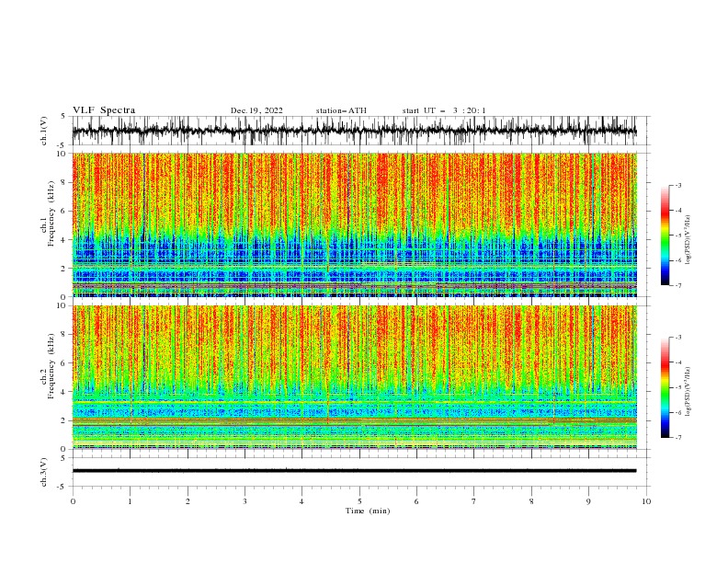The width and height of the screenshot is (728, 563).
Task: Click the "1" tick on the time axis
Action: pyautogui.click(x=130, y=501)
